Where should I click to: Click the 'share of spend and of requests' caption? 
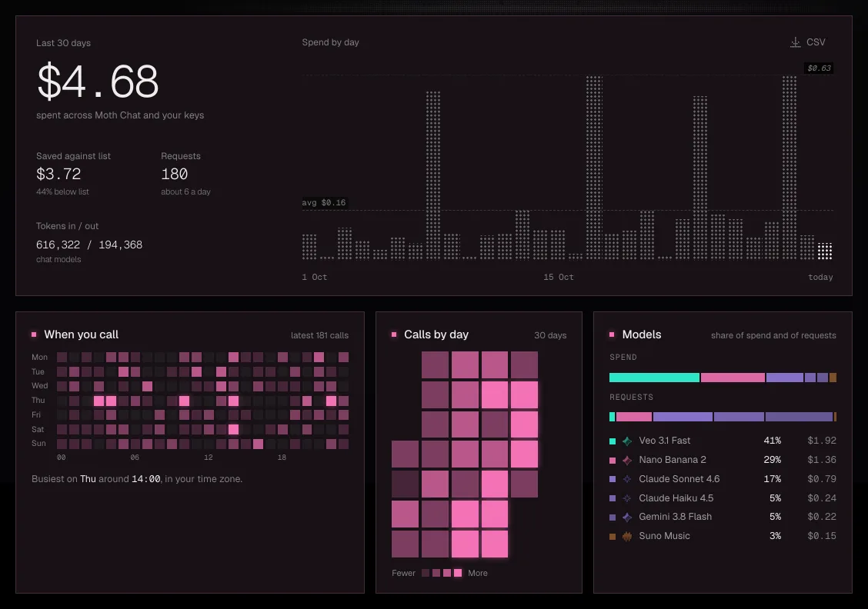click(x=773, y=335)
